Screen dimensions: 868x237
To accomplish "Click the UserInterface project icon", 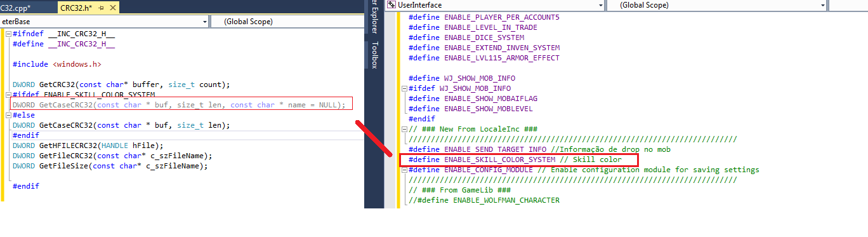I will (391, 4).
